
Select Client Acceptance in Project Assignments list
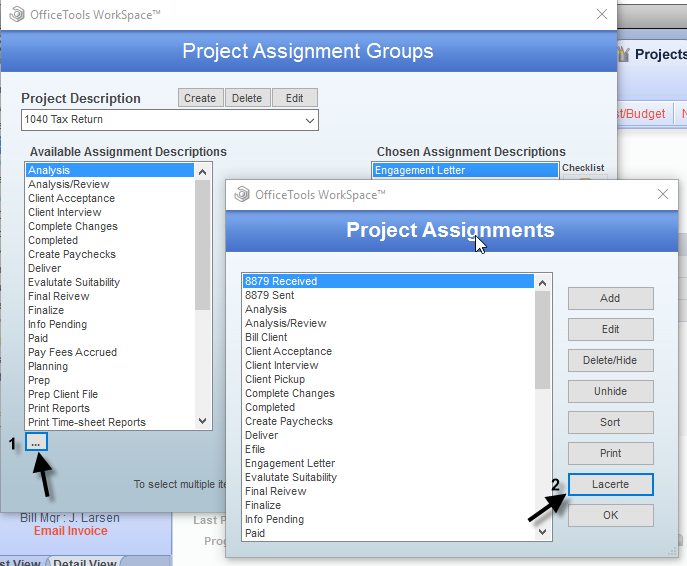click(x=389, y=351)
